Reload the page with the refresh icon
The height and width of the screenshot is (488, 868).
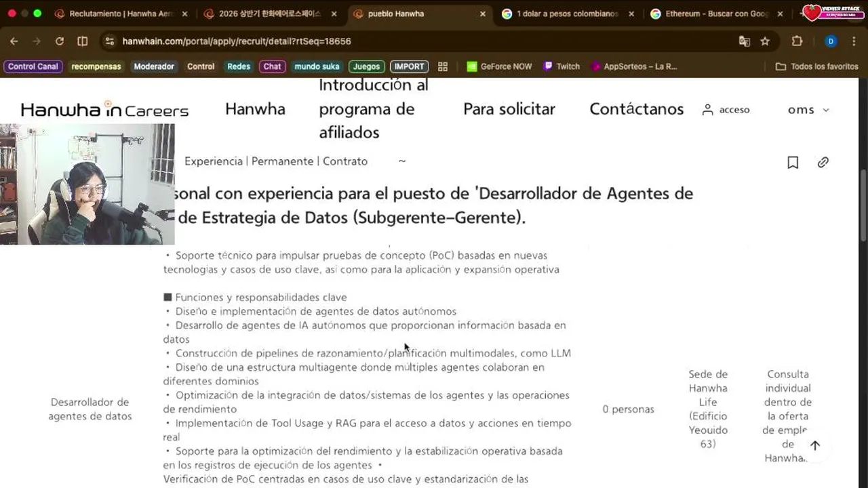(x=60, y=41)
